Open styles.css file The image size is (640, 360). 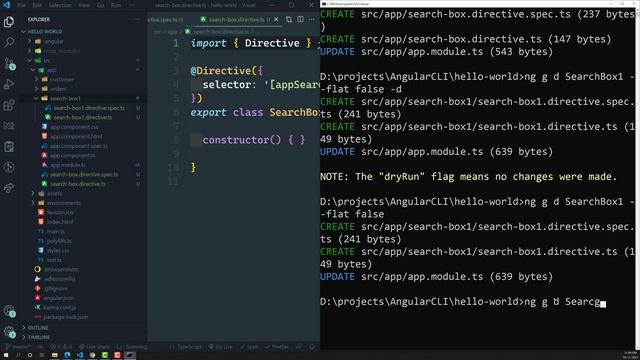pos(58,250)
